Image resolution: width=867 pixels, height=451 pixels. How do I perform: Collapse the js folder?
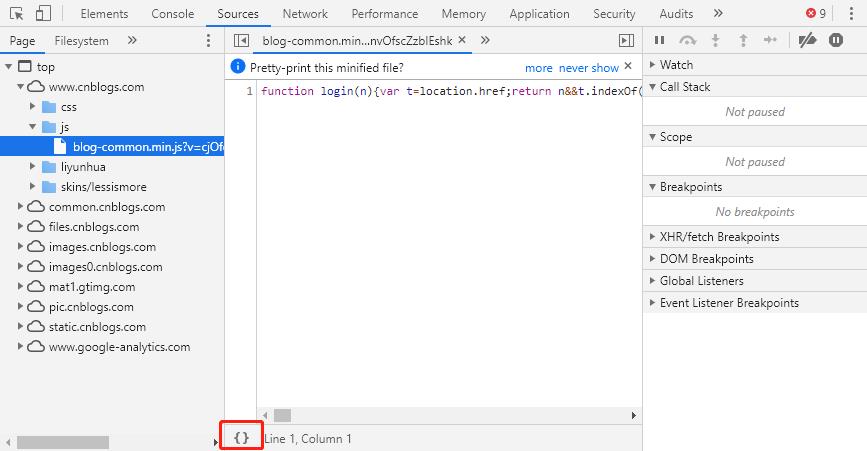[x=33, y=127]
